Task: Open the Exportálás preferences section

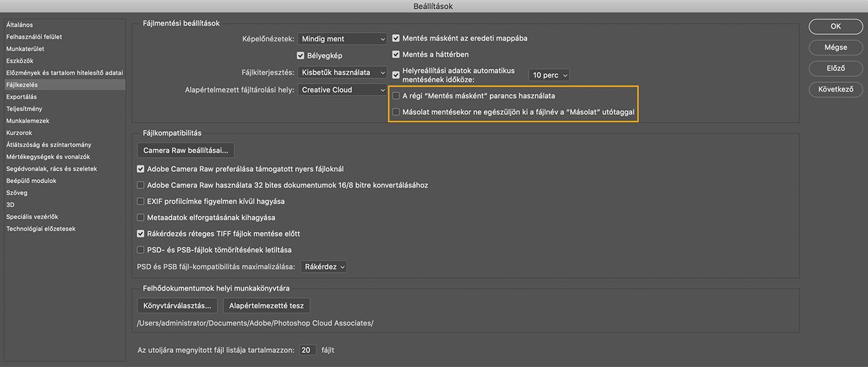Action: point(21,97)
